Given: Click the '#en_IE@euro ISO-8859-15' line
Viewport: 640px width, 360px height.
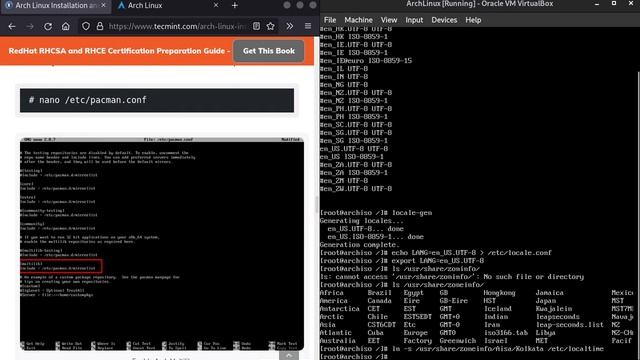Looking at the screenshot, I should [x=366, y=60].
